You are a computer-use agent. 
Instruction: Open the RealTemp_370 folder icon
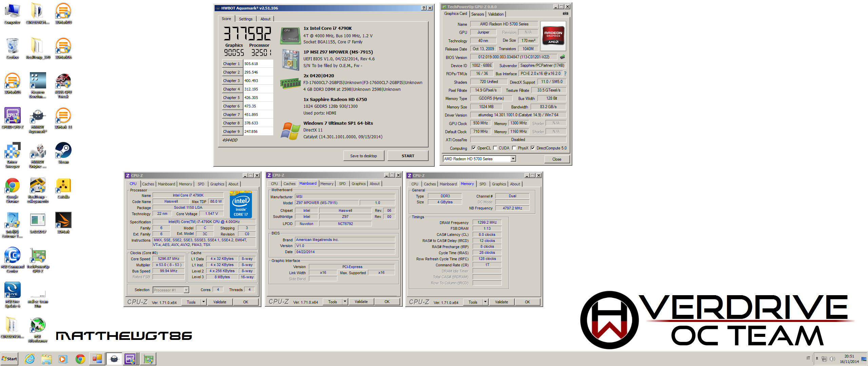pos(38,48)
